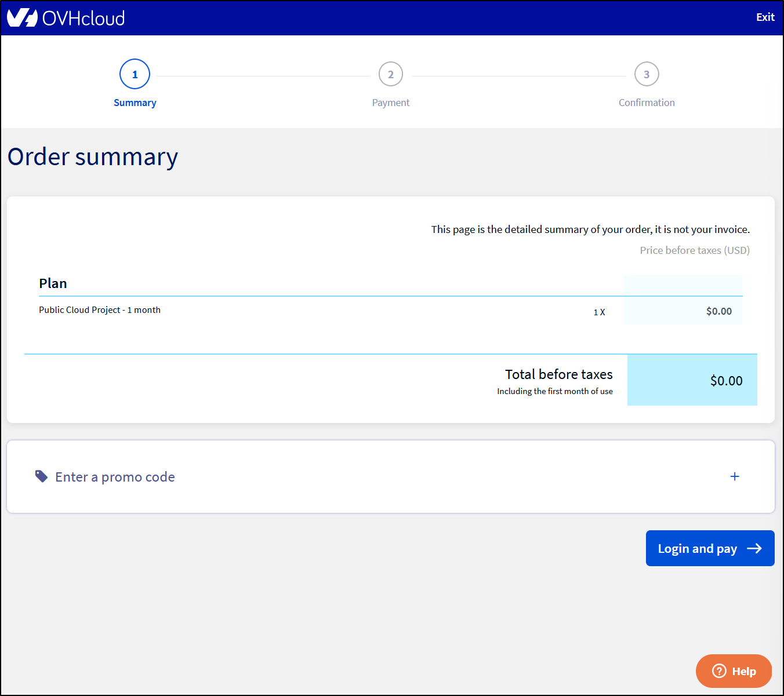The width and height of the screenshot is (784, 696).
Task: Click the Order summary heading
Action: click(x=93, y=157)
